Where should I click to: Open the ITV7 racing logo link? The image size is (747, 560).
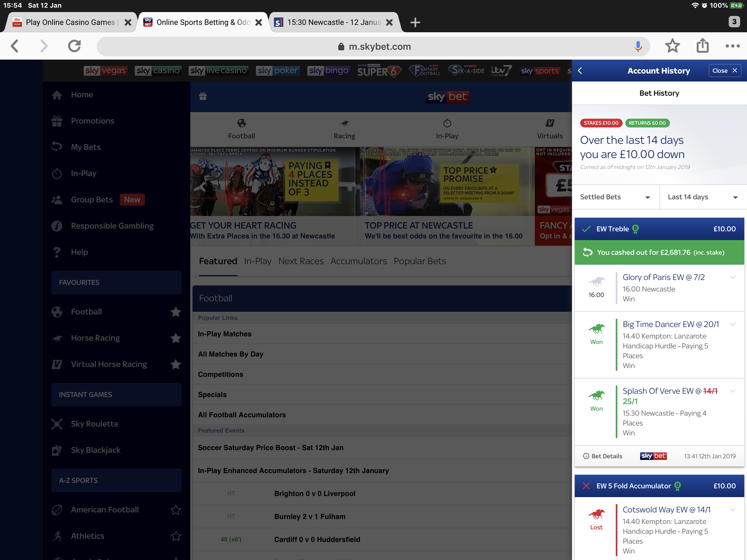[x=501, y=71]
